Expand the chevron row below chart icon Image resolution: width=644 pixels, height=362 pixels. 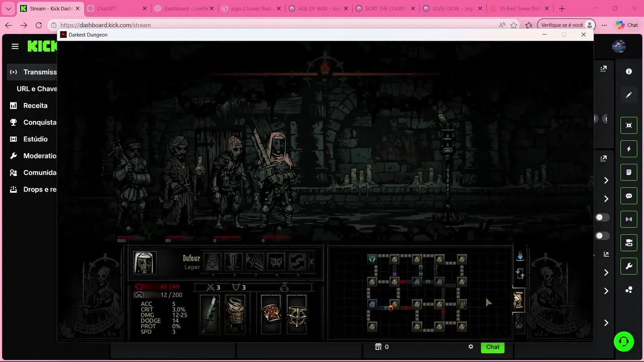point(606,273)
